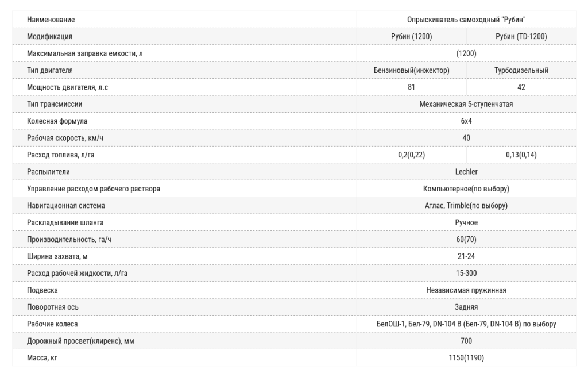588x373 pixels.
Task: Click the ground clearance value 700
Action: pyautogui.click(x=466, y=341)
